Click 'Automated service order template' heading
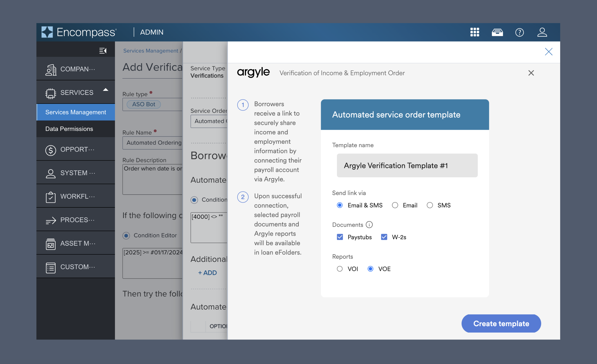The width and height of the screenshot is (597, 364). 396,114
